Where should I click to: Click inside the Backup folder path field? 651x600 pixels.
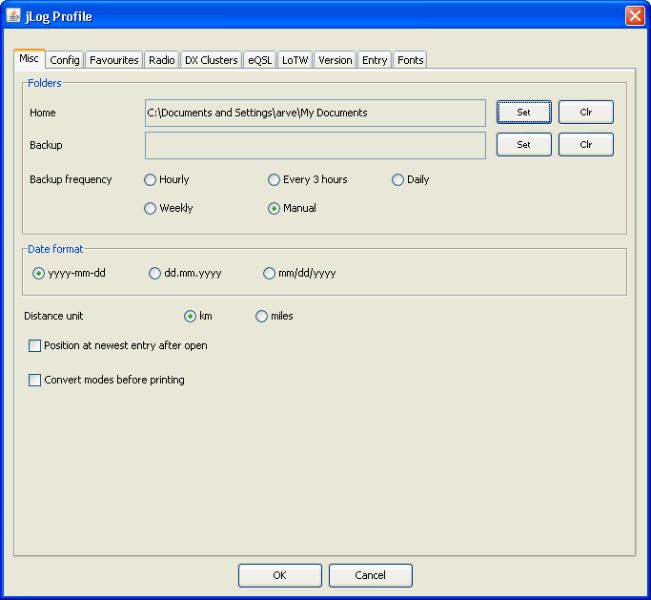pyautogui.click(x=315, y=145)
